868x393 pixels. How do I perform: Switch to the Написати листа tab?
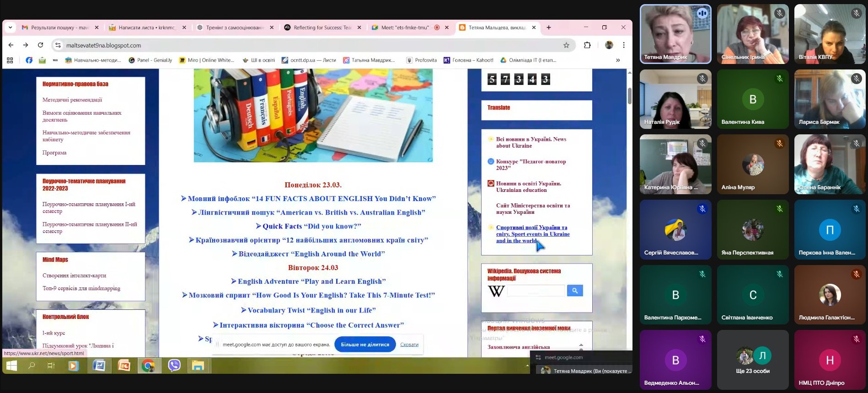click(147, 27)
